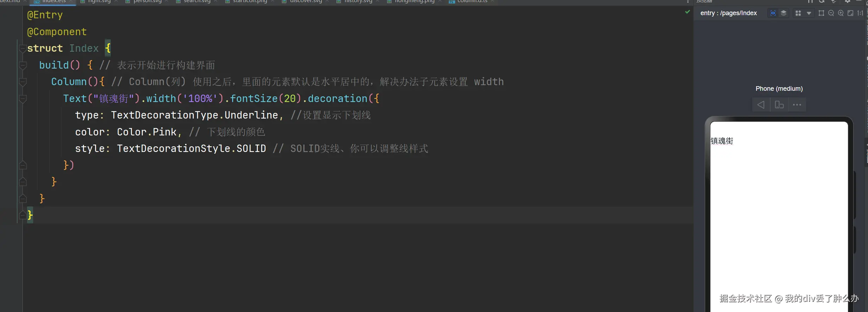The image size is (868, 312).
Task: Click TextDecorationType.Underline in the code
Action: (x=194, y=115)
